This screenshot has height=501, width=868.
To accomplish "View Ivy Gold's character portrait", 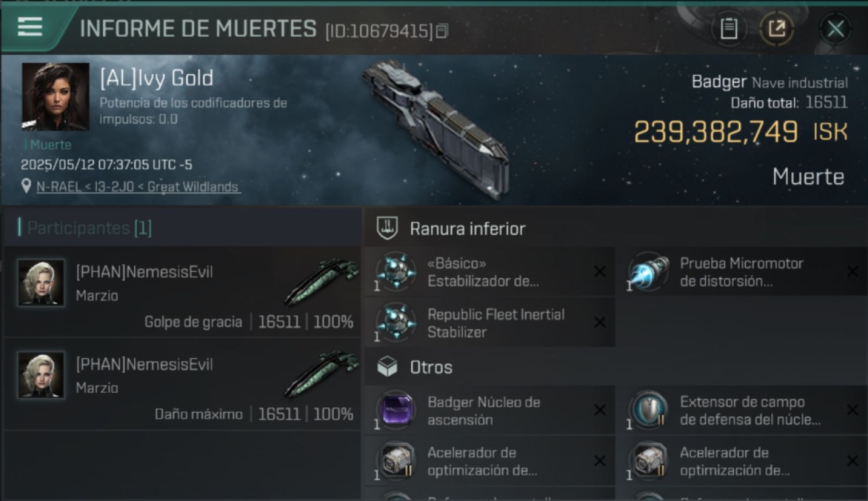I will tap(55, 96).
